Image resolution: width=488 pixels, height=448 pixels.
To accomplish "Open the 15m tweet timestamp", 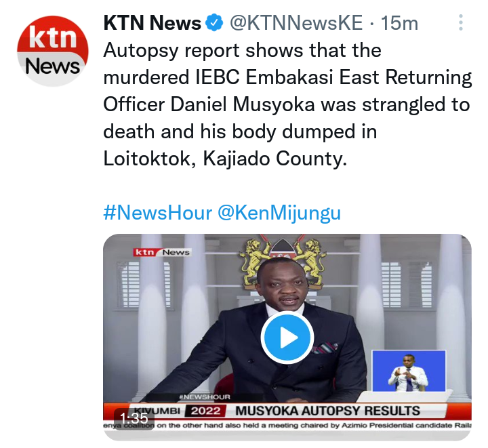I will click(400, 23).
